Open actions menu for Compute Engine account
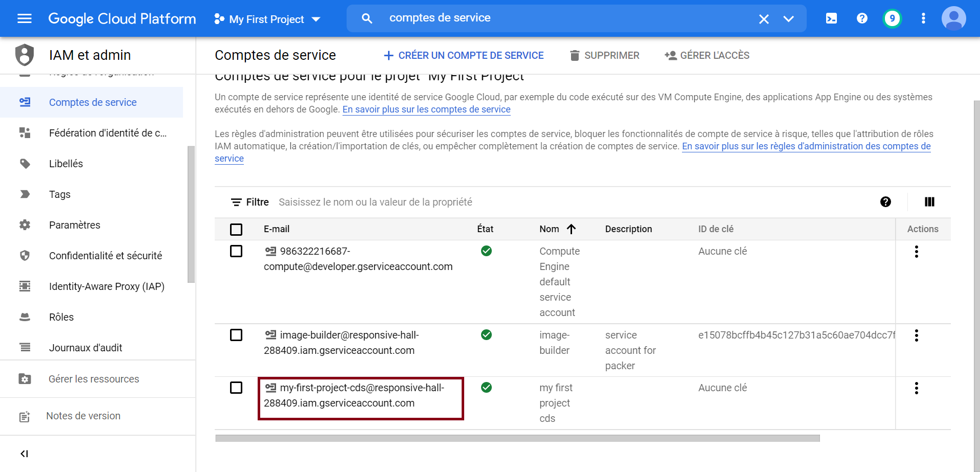The height and width of the screenshot is (472, 980). (x=916, y=252)
